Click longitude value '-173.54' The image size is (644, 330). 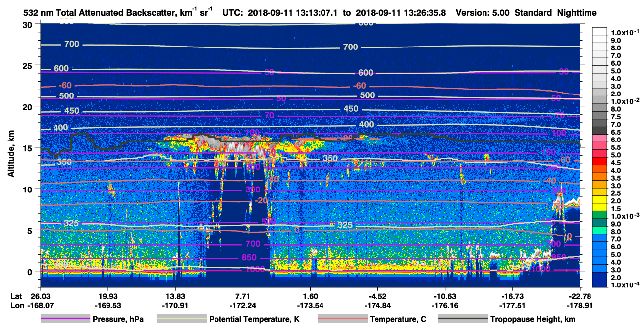[310, 305]
